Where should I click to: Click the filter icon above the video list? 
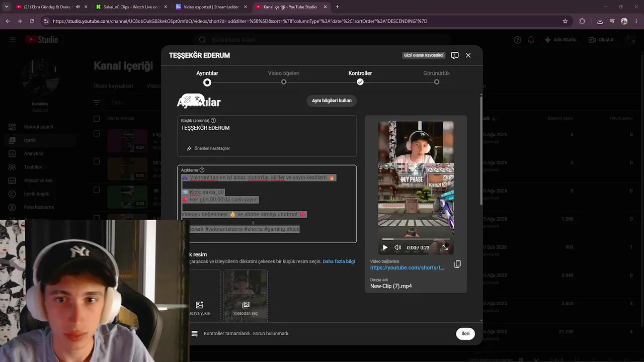pos(97,103)
